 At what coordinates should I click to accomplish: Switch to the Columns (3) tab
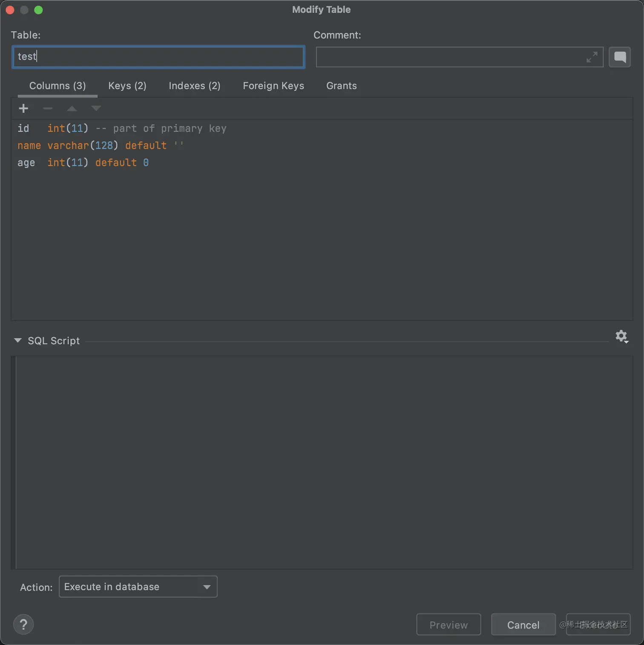(x=57, y=86)
